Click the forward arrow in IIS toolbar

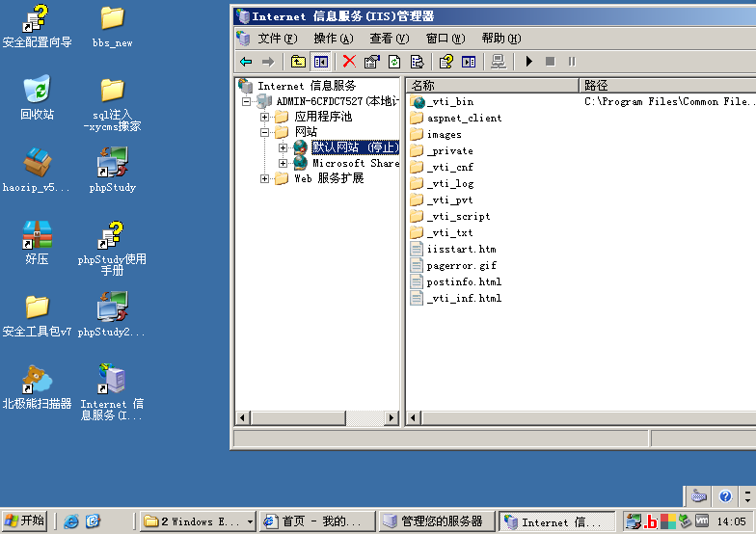[268, 62]
